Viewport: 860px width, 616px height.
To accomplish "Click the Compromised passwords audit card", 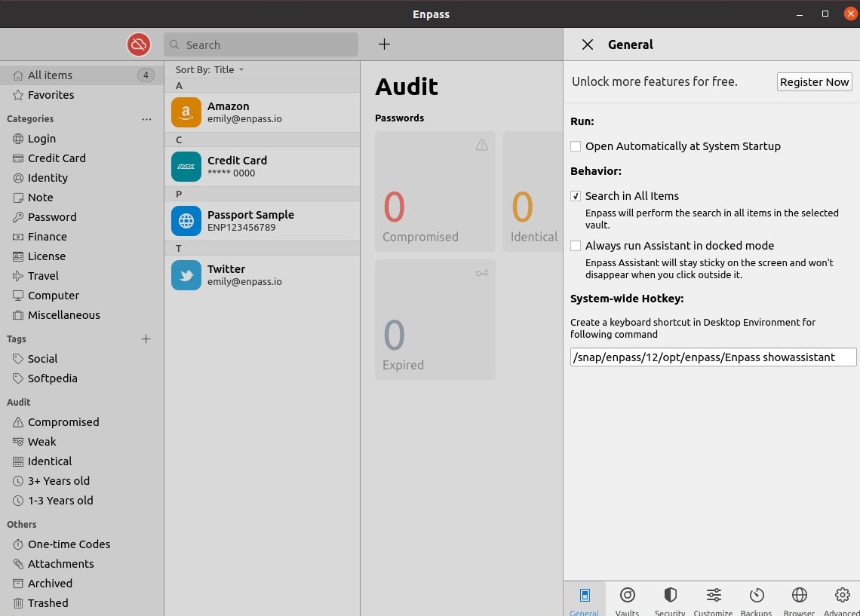I will pyautogui.click(x=435, y=192).
